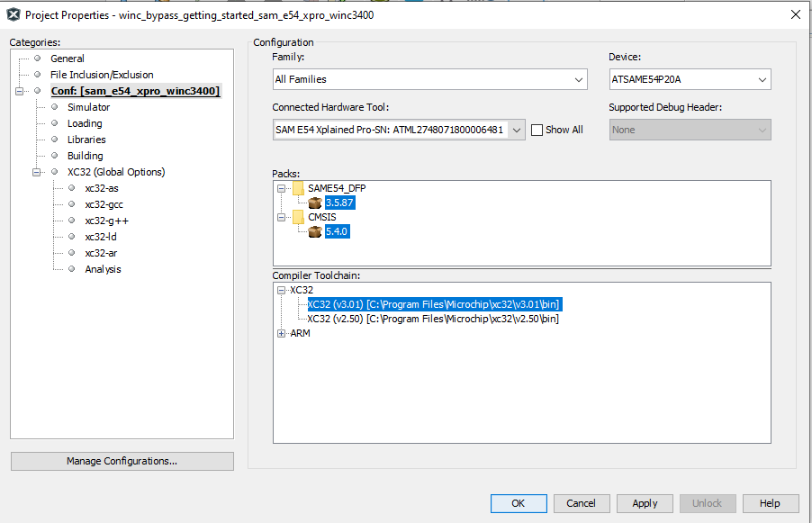Select the xc32-ld category

[x=101, y=237]
